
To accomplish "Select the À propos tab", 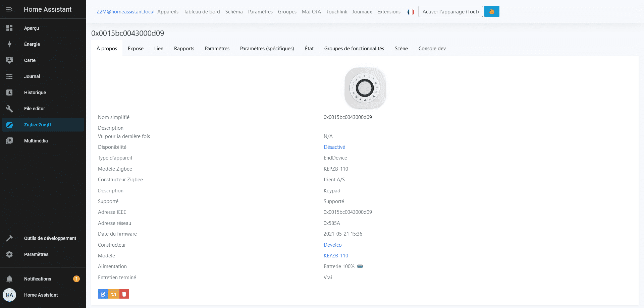I will coord(107,49).
